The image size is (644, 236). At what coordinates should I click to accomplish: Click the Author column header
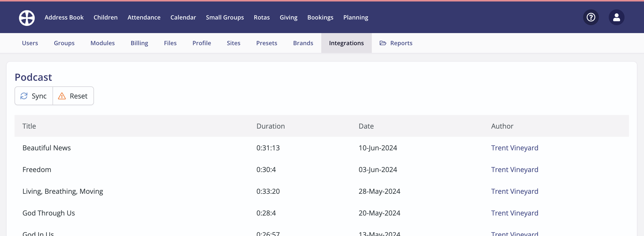(502, 126)
